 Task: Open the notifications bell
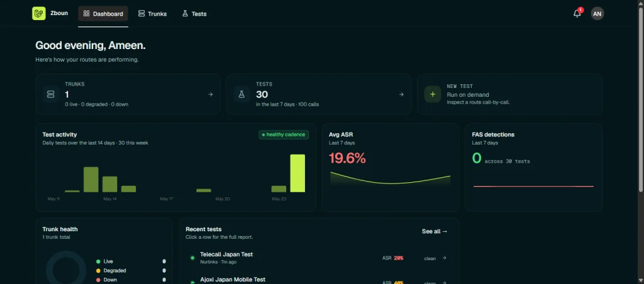[x=577, y=14]
